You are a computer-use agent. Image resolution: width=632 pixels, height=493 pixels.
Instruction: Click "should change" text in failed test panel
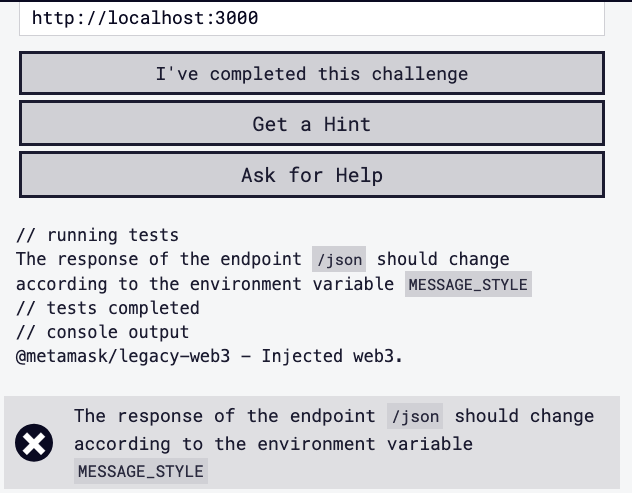(x=524, y=416)
